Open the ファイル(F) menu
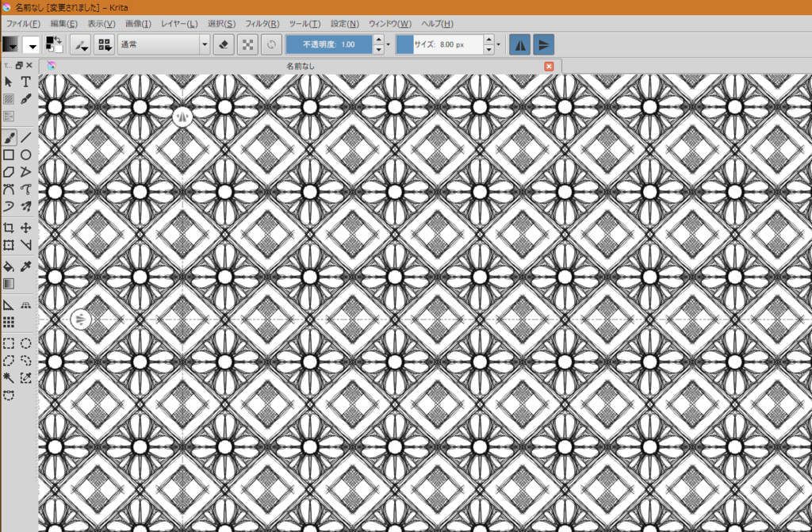Screen dimensions: 812x532 23,24
